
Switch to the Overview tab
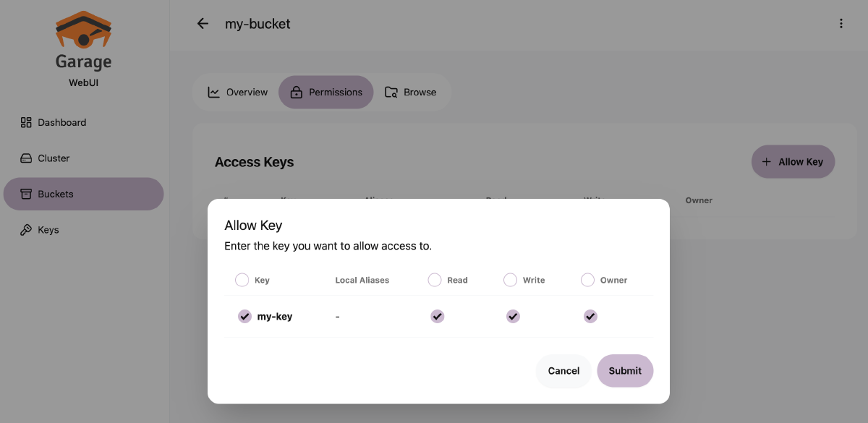tap(237, 93)
